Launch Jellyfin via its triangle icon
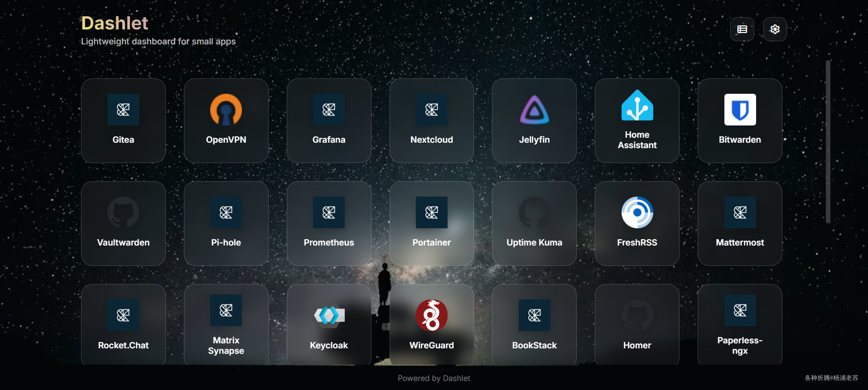 (535, 110)
